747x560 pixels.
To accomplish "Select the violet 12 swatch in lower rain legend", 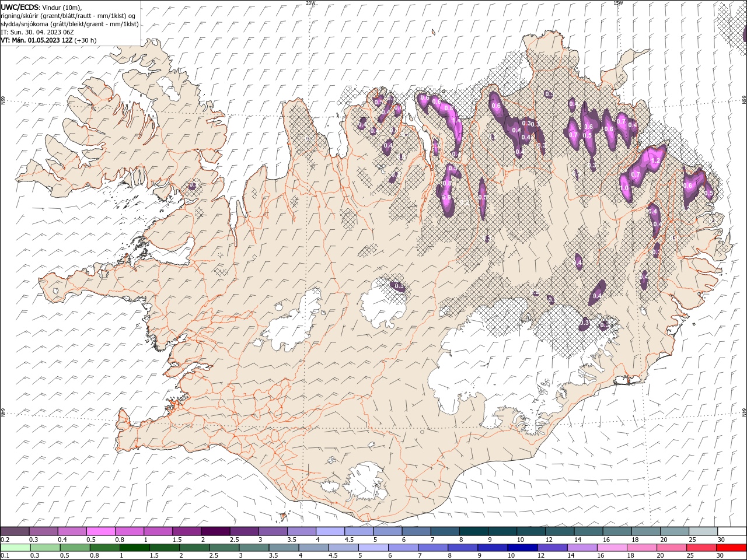I will (x=552, y=548).
